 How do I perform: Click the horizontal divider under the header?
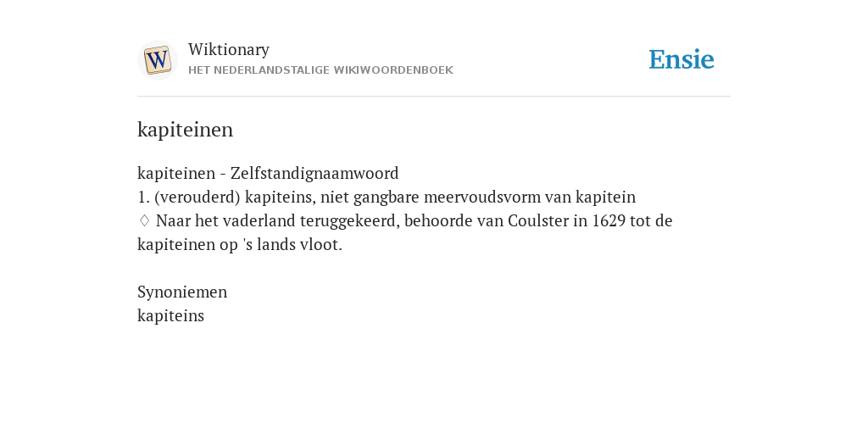click(x=434, y=97)
